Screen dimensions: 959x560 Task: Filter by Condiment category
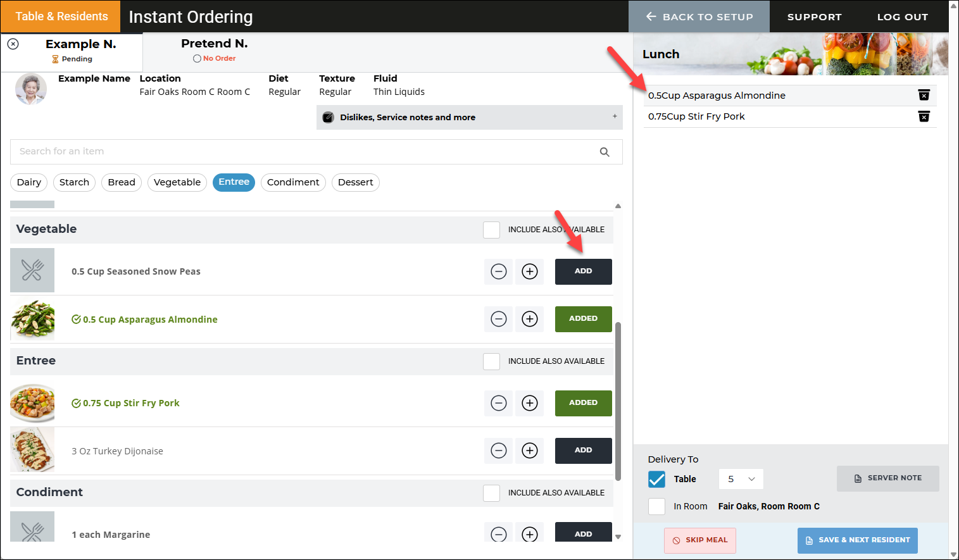point(293,182)
